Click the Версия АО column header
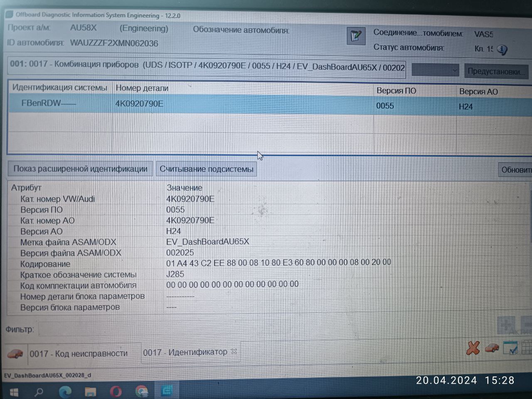Screen dimensions: 532x399 pos(478,91)
